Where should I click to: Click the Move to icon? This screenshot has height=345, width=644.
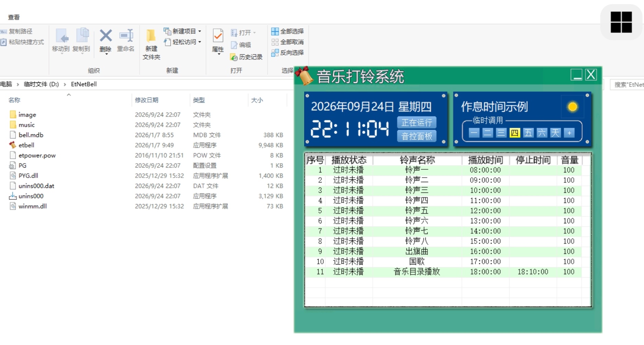click(x=62, y=36)
